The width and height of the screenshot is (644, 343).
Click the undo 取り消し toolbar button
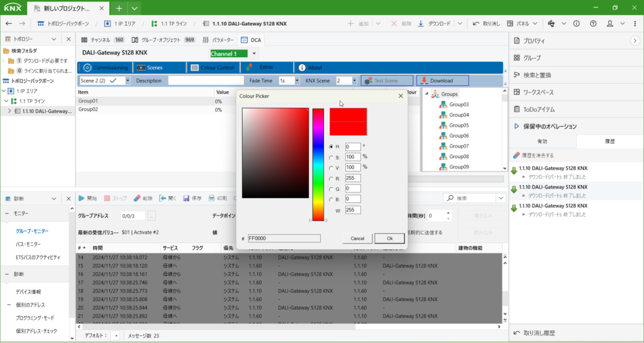coord(486,24)
